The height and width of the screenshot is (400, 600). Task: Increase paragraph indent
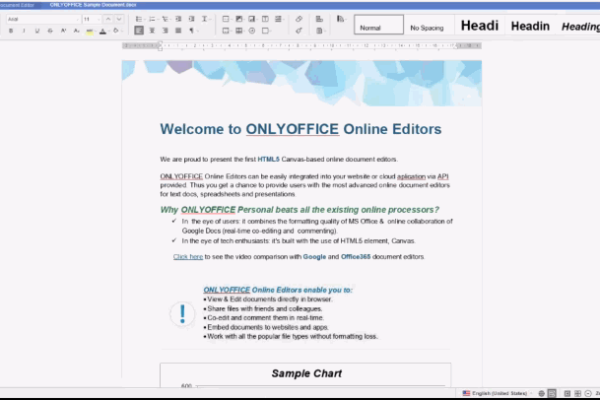191,19
